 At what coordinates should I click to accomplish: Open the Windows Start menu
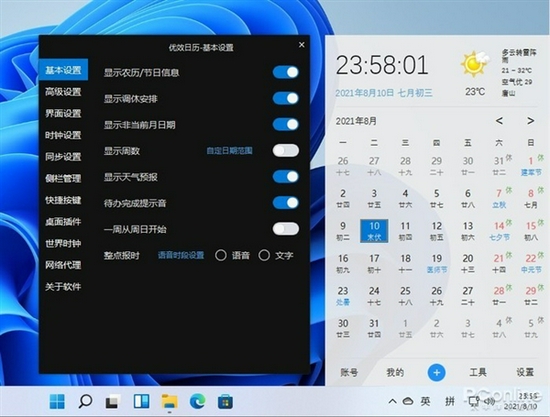pyautogui.click(x=57, y=402)
